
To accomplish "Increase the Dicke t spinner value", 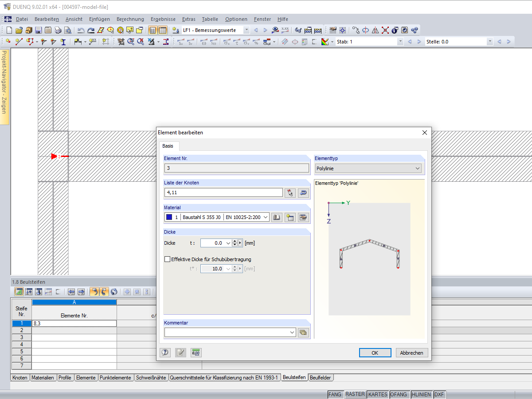I will (x=235, y=241).
